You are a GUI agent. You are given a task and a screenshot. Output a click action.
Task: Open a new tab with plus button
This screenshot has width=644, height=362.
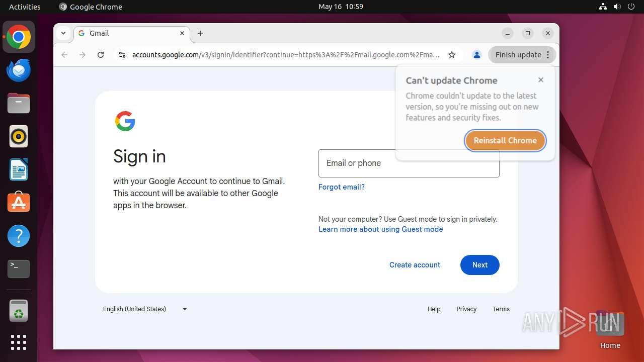(200, 33)
